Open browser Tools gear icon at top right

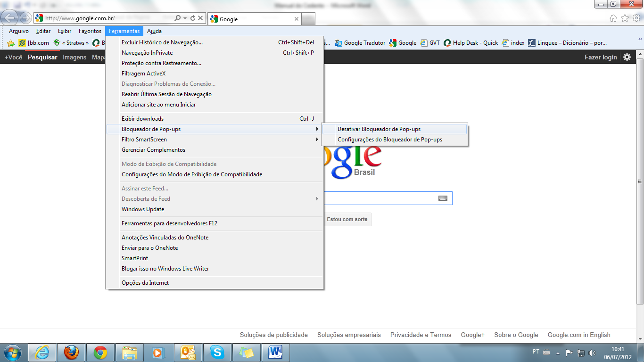click(636, 18)
